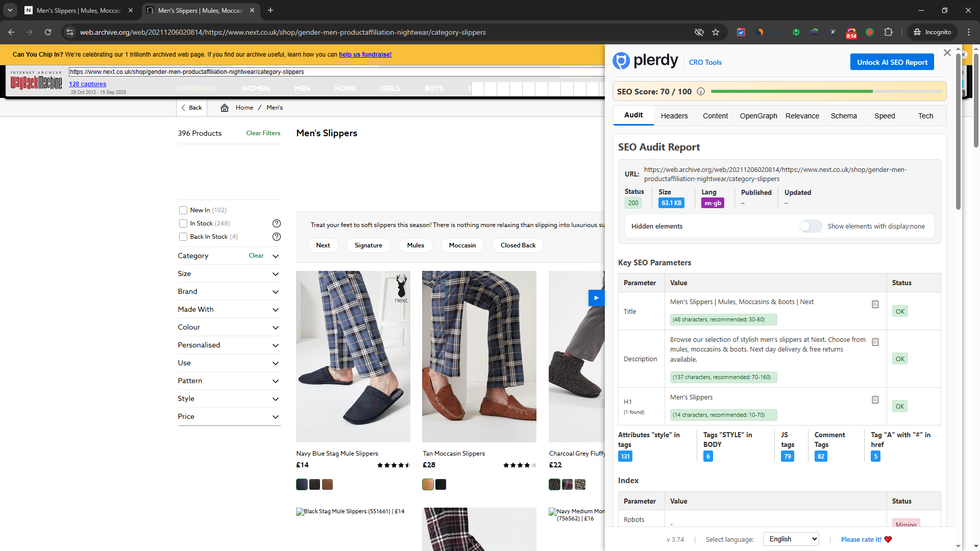Viewport: 980px width, 551px height.
Task: Click the SEO Score info icon
Action: [701, 92]
